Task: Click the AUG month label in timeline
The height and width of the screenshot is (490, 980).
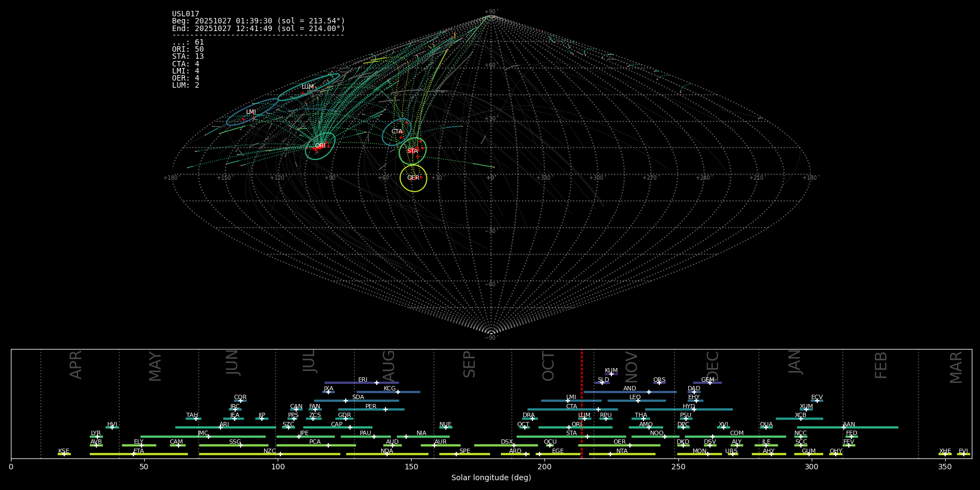Action: (x=388, y=366)
